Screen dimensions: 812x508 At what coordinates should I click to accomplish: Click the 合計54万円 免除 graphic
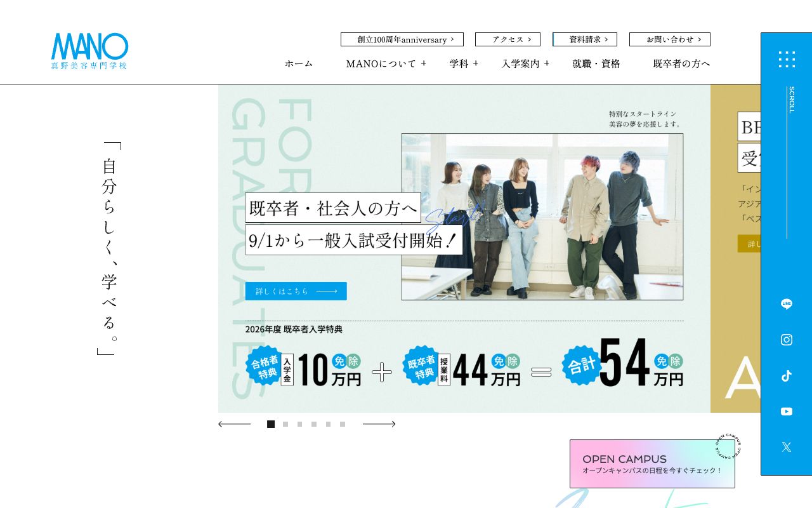pyautogui.click(x=623, y=363)
